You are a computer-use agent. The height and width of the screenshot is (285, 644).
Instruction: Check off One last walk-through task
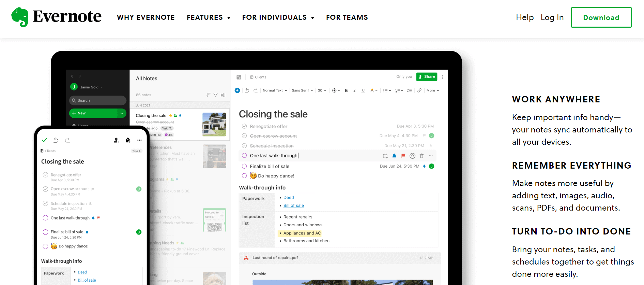(244, 156)
